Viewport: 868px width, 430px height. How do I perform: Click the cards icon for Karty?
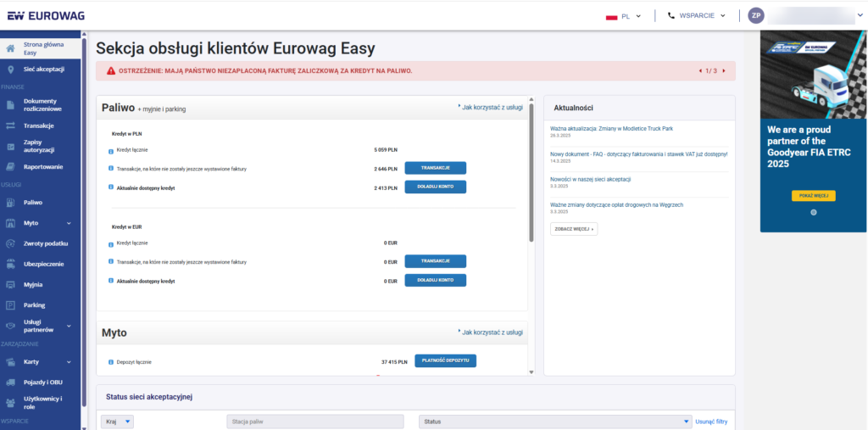[10, 362]
